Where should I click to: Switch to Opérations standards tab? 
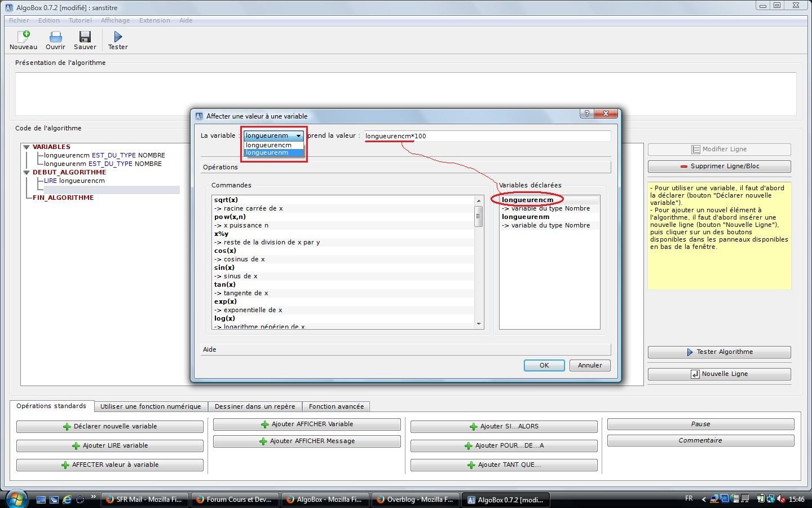pyautogui.click(x=51, y=406)
